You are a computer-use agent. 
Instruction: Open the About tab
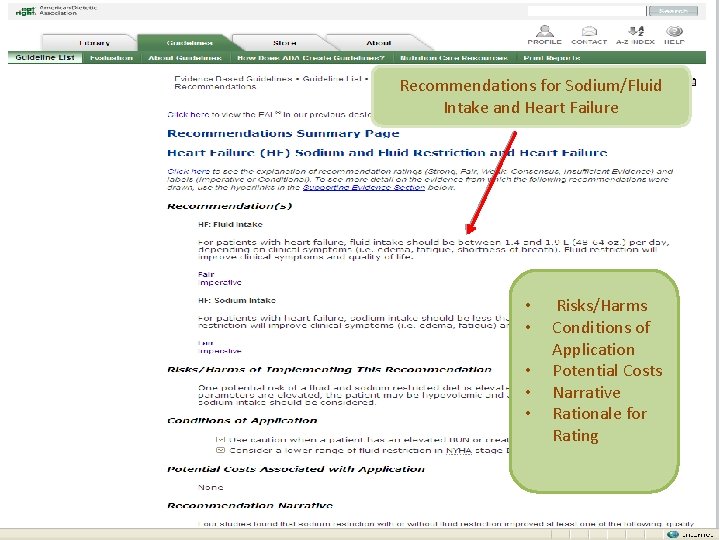pos(378,43)
